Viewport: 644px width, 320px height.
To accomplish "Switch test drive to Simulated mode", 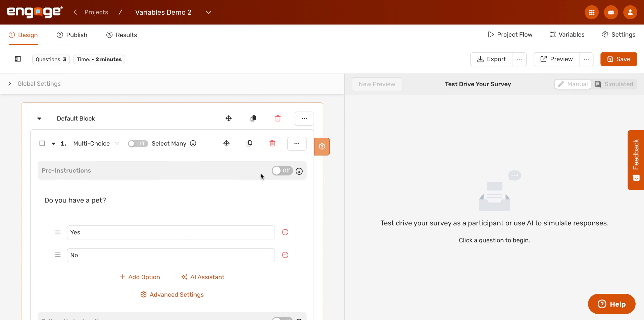I will 614,84.
